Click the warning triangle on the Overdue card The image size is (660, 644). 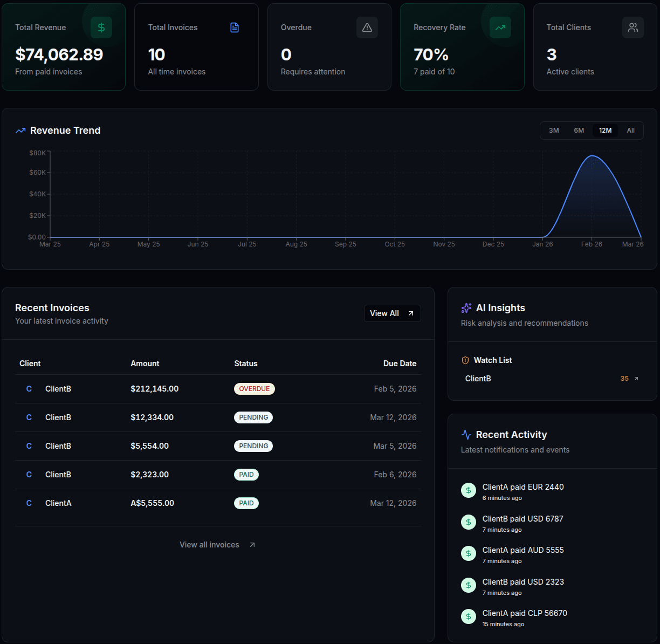click(367, 28)
